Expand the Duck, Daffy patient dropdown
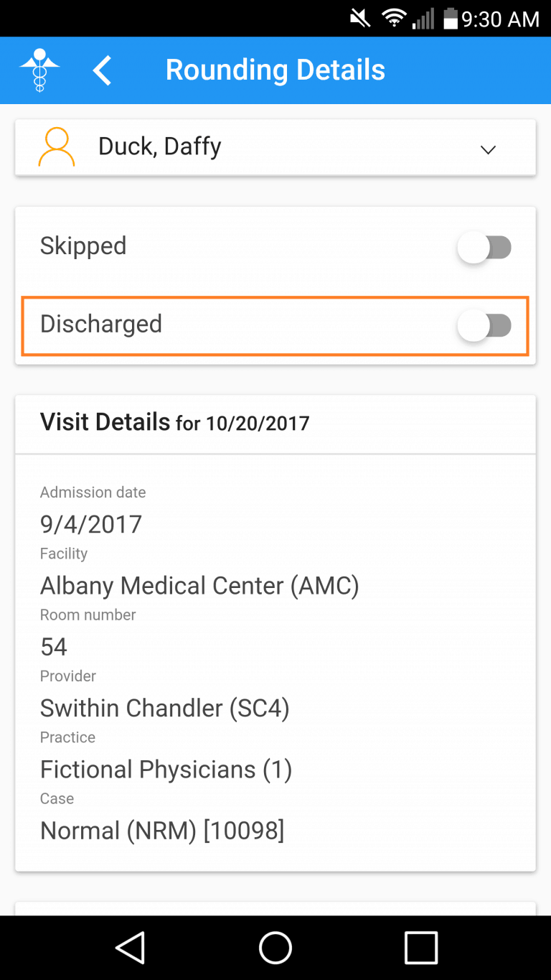 (x=488, y=149)
